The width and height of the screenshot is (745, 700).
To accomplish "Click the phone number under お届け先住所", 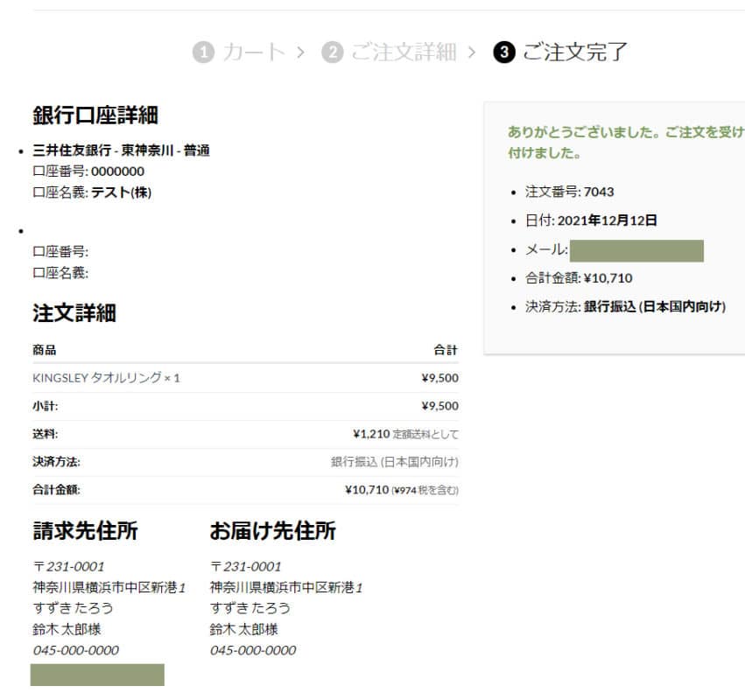I will 253,650.
